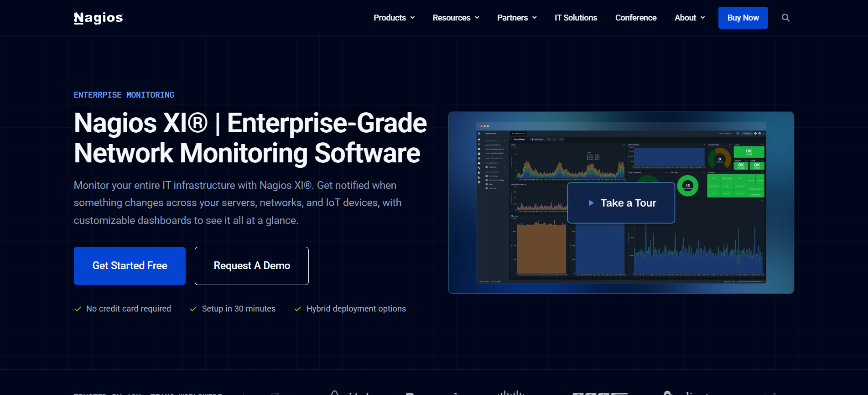The width and height of the screenshot is (868, 395).
Task: Click the "ENTERRPISE MONITORING" label
Action: click(124, 95)
